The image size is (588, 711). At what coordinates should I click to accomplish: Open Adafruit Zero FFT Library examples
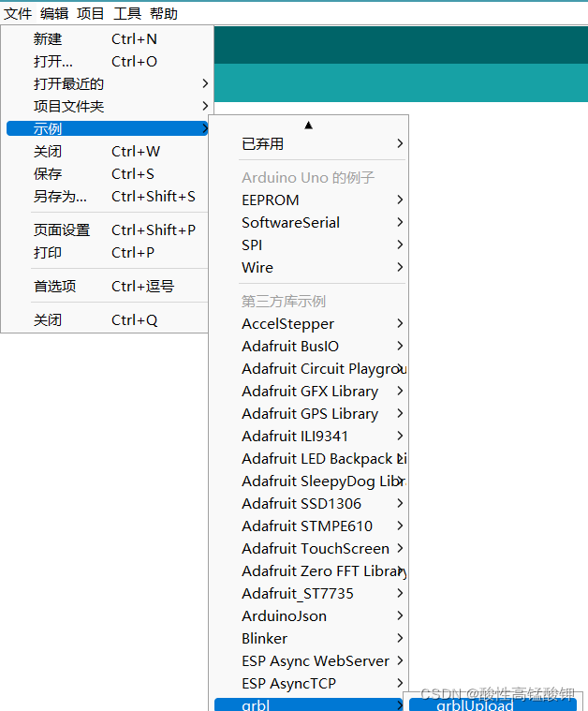point(310,570)
